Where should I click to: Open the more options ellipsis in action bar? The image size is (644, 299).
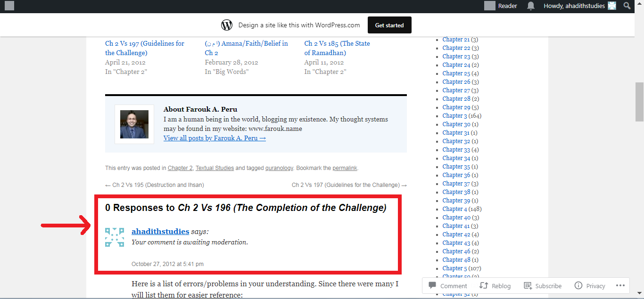coord(620,285)
